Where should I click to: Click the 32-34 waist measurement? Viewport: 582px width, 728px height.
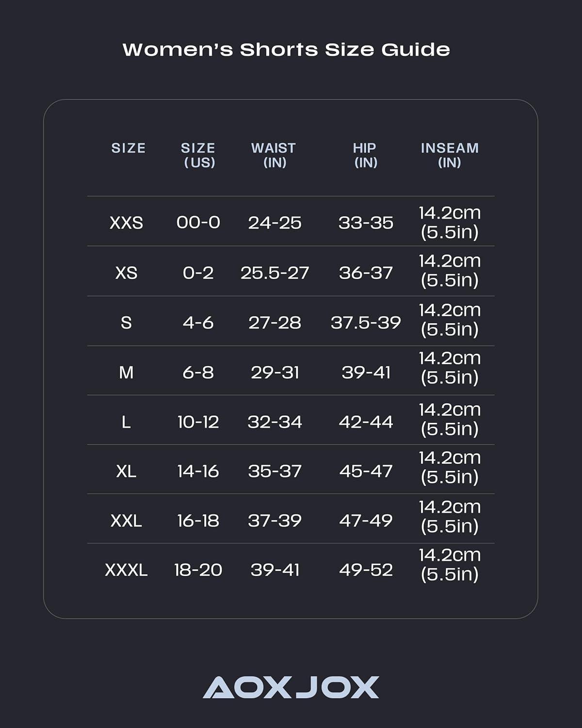point(275,422)
